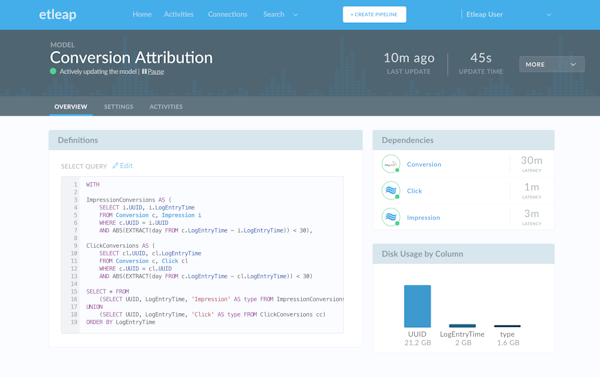Click the green active status indicator

[x=53, y=71]
